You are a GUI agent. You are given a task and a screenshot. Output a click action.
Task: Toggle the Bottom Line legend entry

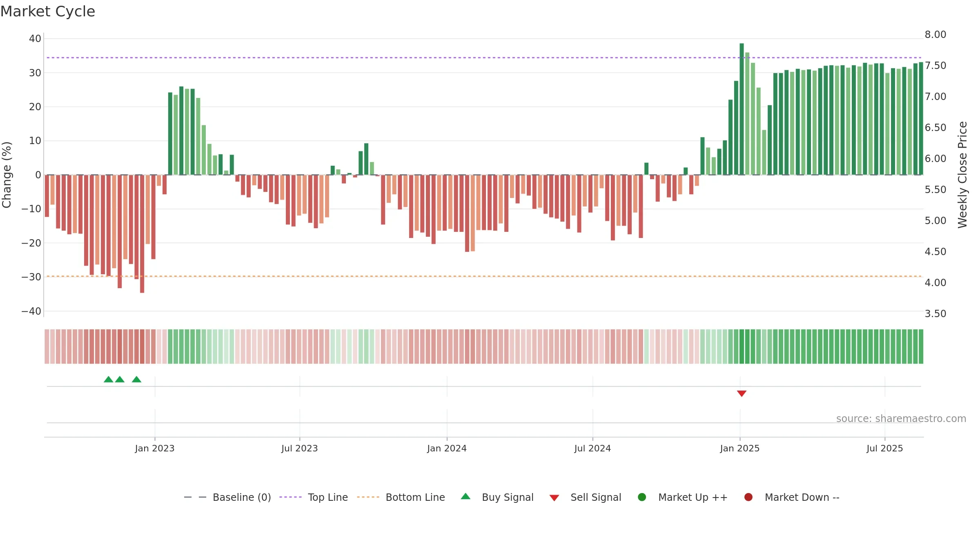[x=401, y=497]
